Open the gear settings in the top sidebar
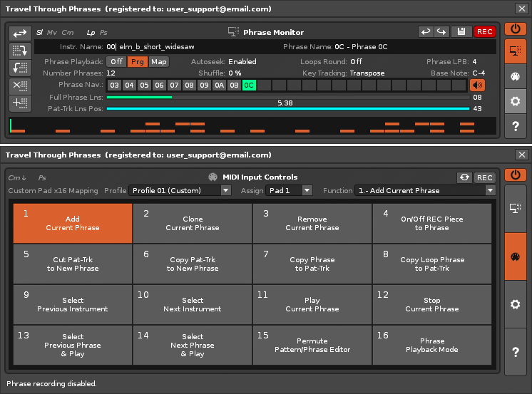 tap(515, 101)
